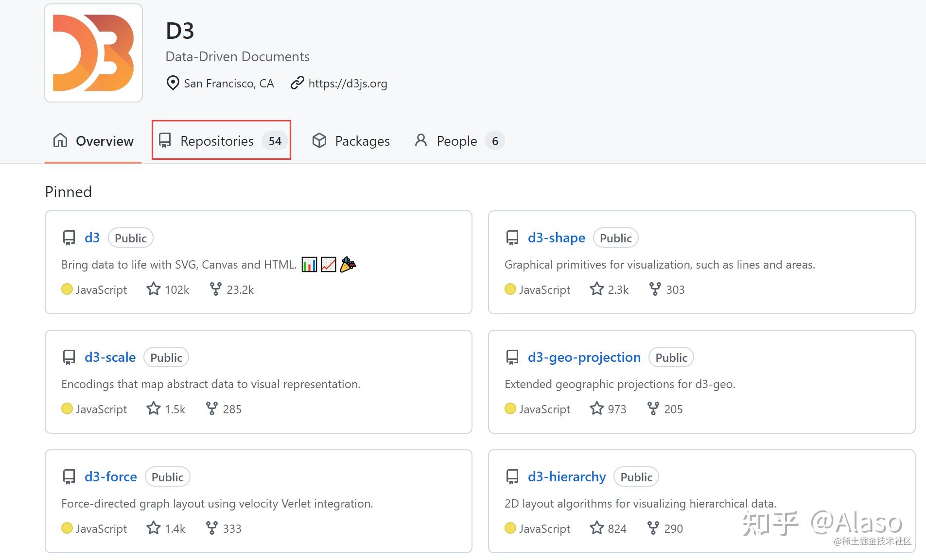Click the star icon on d3-geo-projection
This screenshot has height=560, width=926.
point(596,408)
